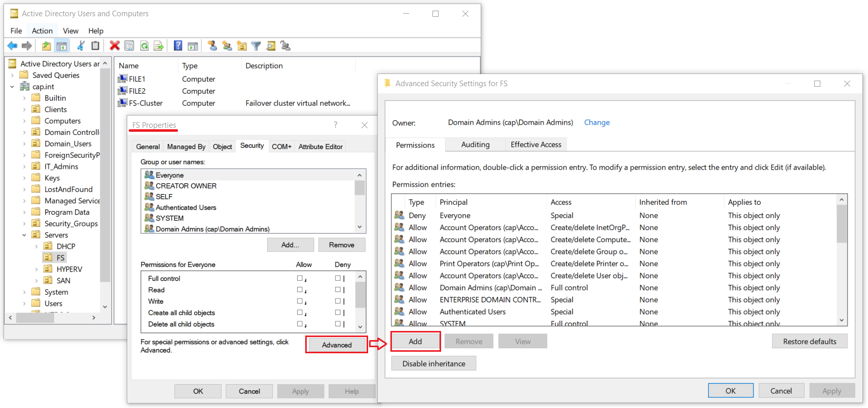Check Allow for Write permission
This screenshot has width=868, height=408.
[300, 301]
